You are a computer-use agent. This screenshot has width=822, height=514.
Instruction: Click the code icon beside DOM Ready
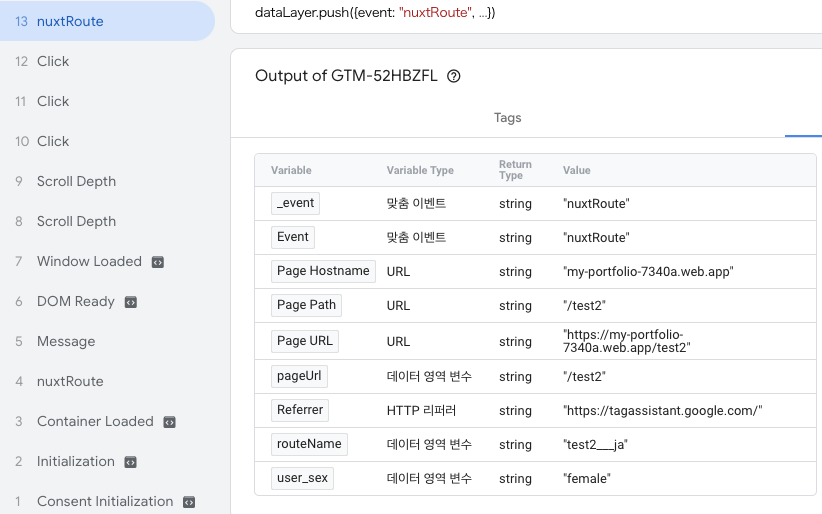tap(131, 302)
